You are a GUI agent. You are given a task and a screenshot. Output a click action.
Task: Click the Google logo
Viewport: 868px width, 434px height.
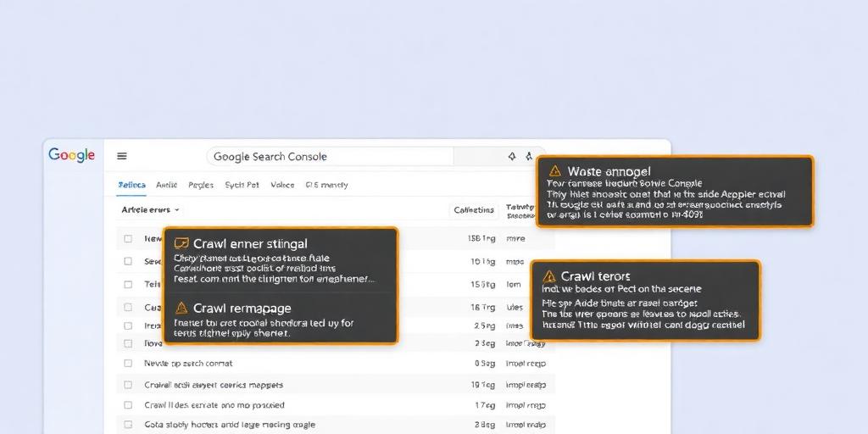point(71,156)
